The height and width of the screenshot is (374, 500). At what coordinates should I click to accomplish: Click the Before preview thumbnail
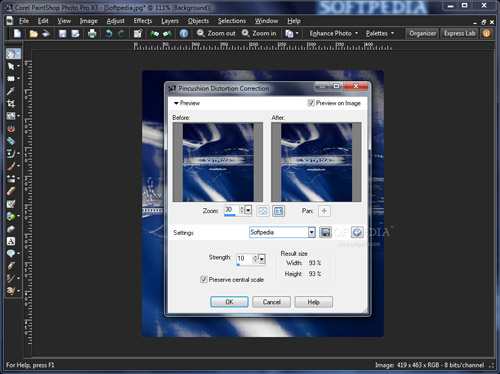pos(218,162)
